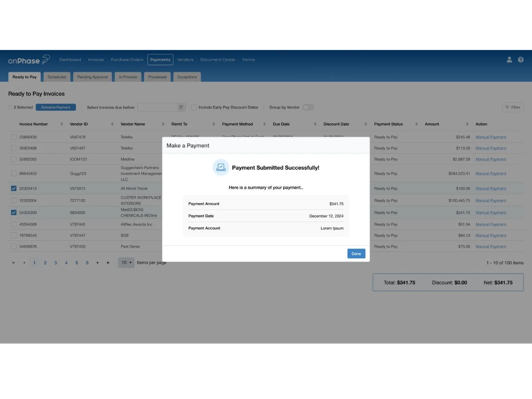Open the Forms menu
The height and width of the screenshot is (399, 532).
click(249, 60)
